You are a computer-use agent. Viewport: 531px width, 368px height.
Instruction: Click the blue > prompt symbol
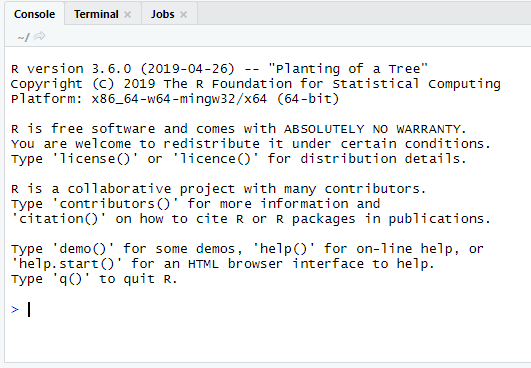15,309
